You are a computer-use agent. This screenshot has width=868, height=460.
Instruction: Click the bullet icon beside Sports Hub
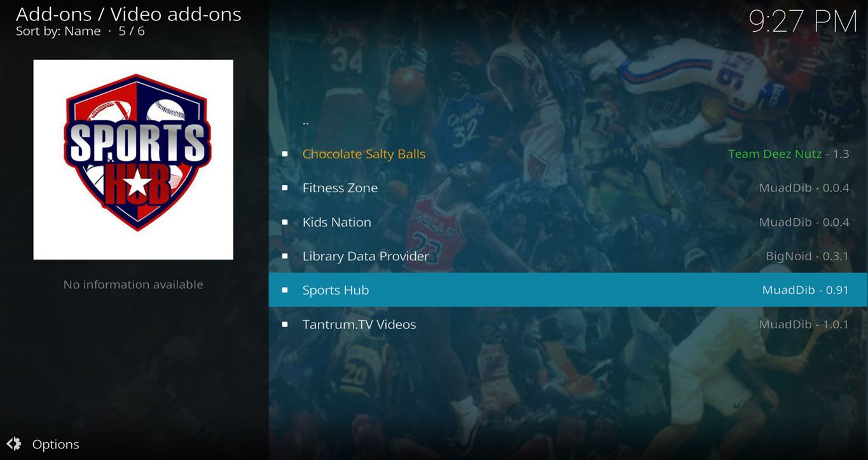(285, 290)
